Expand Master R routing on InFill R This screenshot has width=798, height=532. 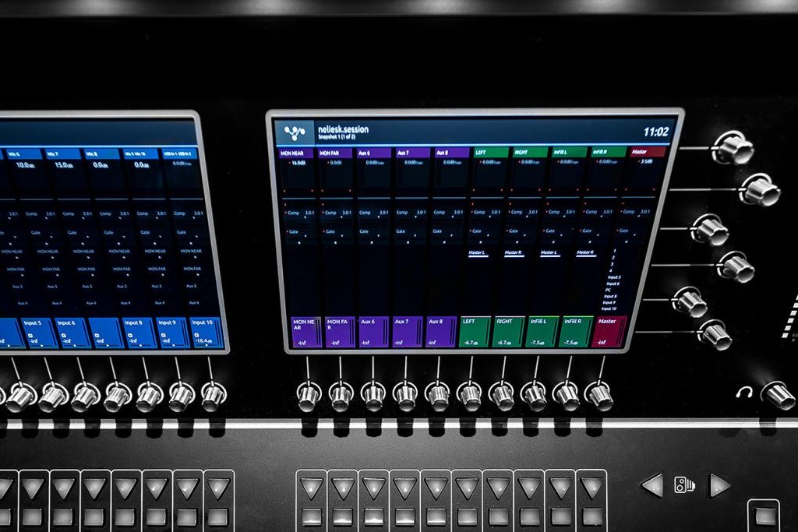(586, 252)
